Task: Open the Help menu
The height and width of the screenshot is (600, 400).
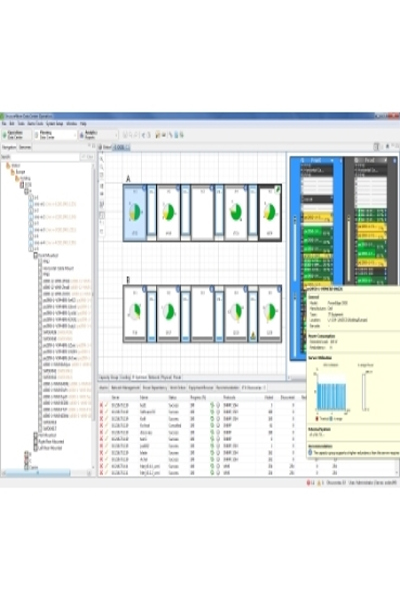Action: tap(83, 124)
